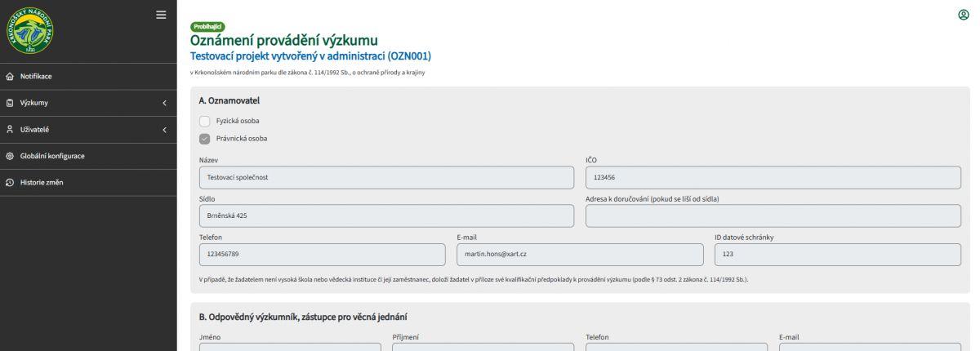Open the user profile icon
980x351 pixels.
pos(963,15)
